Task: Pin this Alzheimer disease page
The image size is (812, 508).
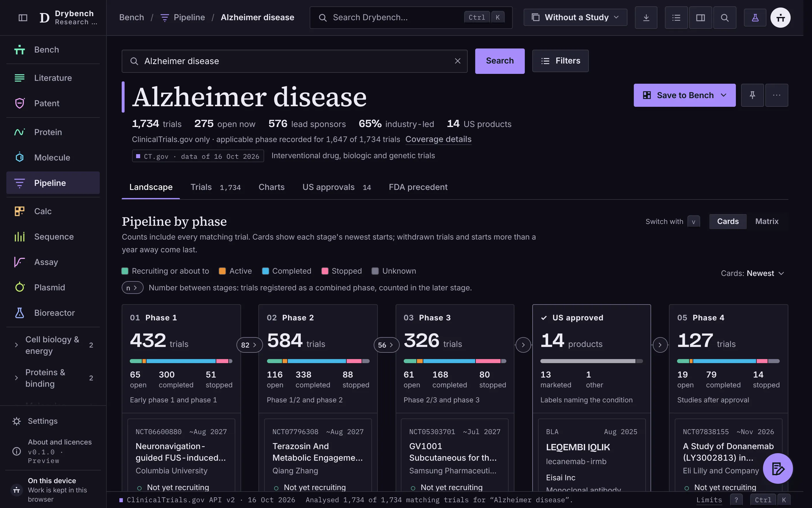Action: (752, 95)
